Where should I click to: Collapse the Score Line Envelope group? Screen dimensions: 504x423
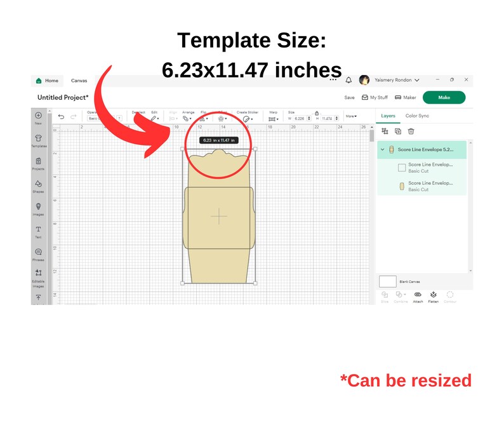[x=383, y=149]
